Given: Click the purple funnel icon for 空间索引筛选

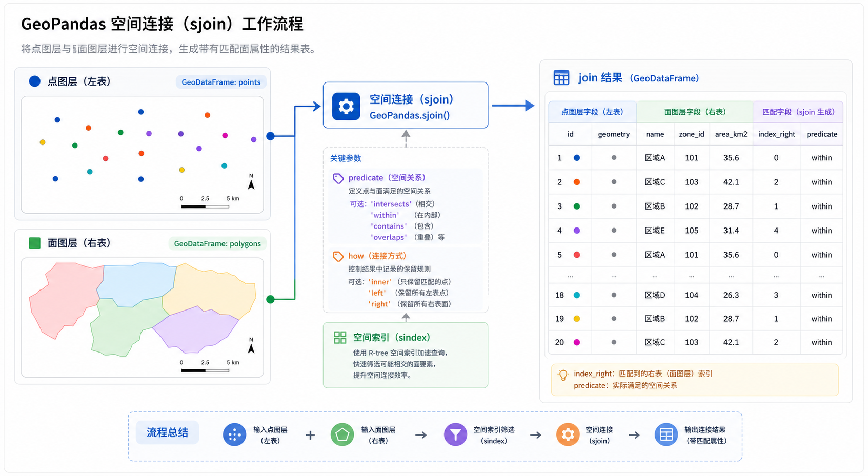Looking at the screenshot, I should point(455,435).
